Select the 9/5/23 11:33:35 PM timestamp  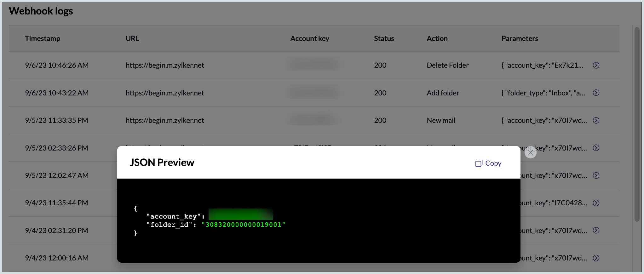click(57, 120)
